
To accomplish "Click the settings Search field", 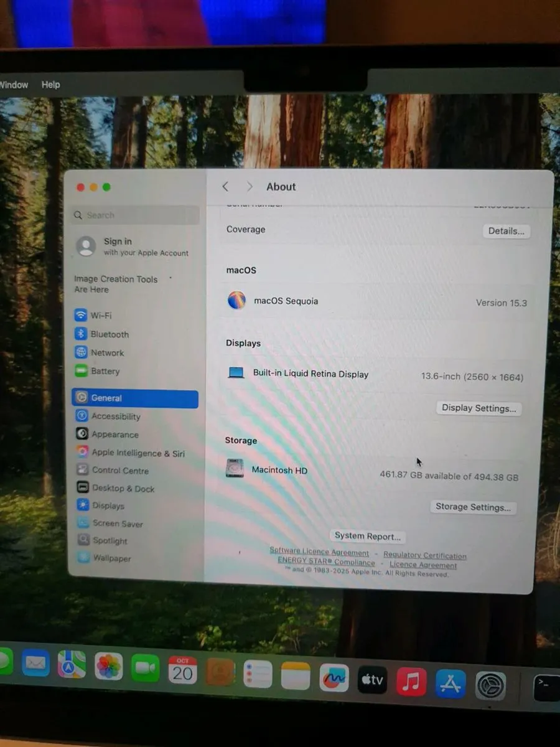I will (135, 215).
